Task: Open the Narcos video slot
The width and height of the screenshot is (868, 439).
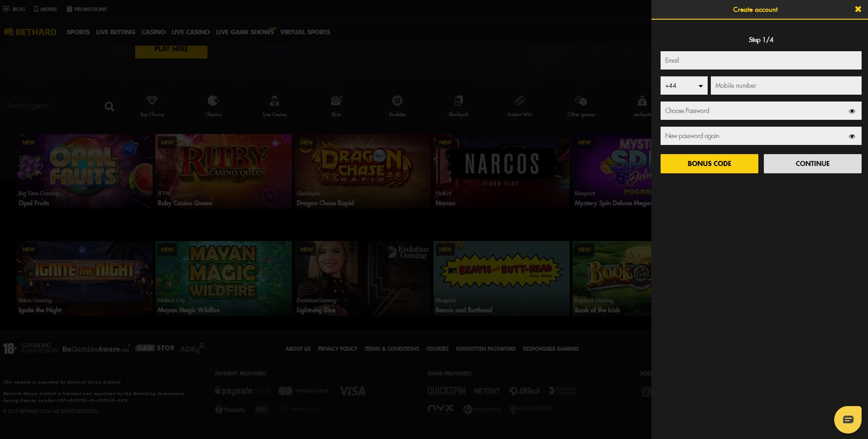Action: [502, 171]
